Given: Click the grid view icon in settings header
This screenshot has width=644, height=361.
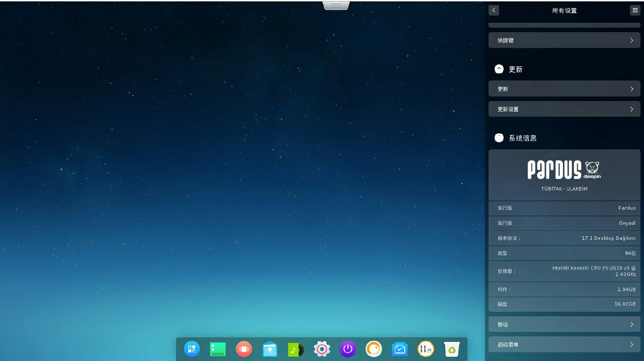Looking at the screenshot, I should pos(635,10).
